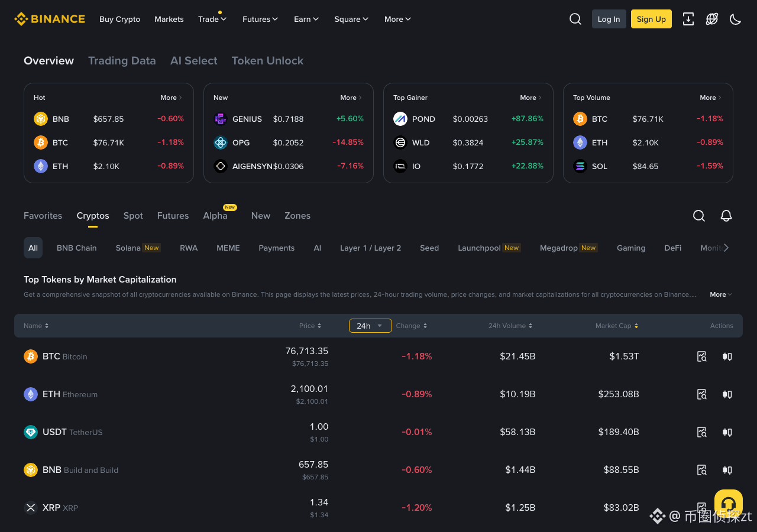
Task: Click POND token icon in Top Gainer
Action: (400, 119)
